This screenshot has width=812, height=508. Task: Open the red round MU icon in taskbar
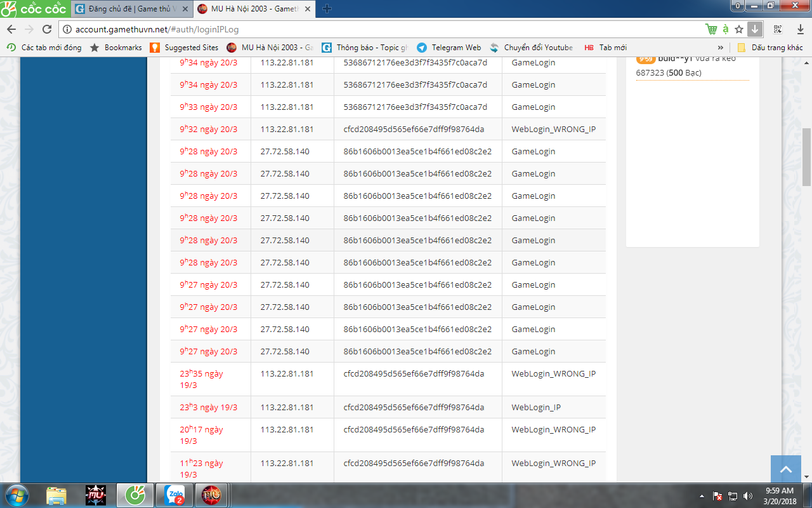point(211,495)
